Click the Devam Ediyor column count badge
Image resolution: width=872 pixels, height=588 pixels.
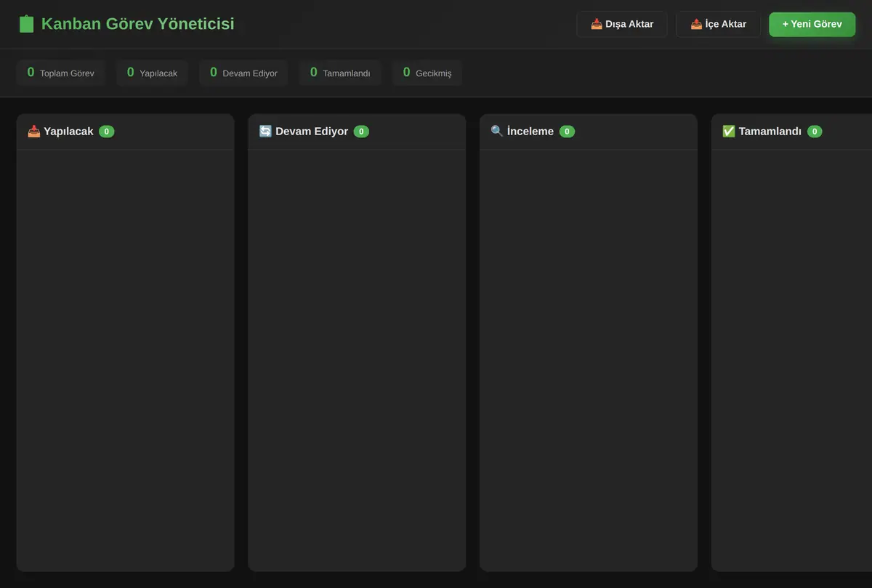click(361, 132)
